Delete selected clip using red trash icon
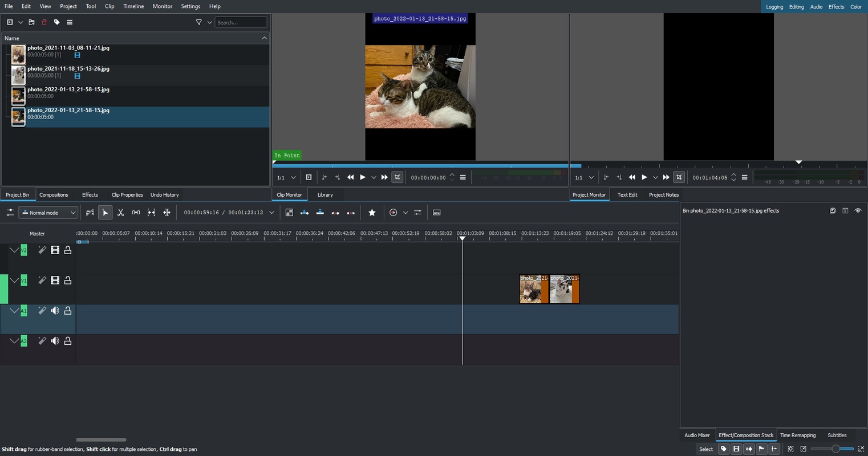 click(x=44, y=22)
